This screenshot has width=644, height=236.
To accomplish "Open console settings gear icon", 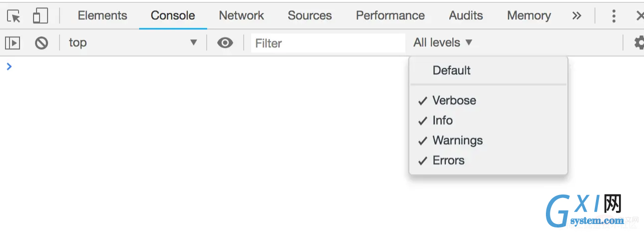I will [x=638, y=43].
